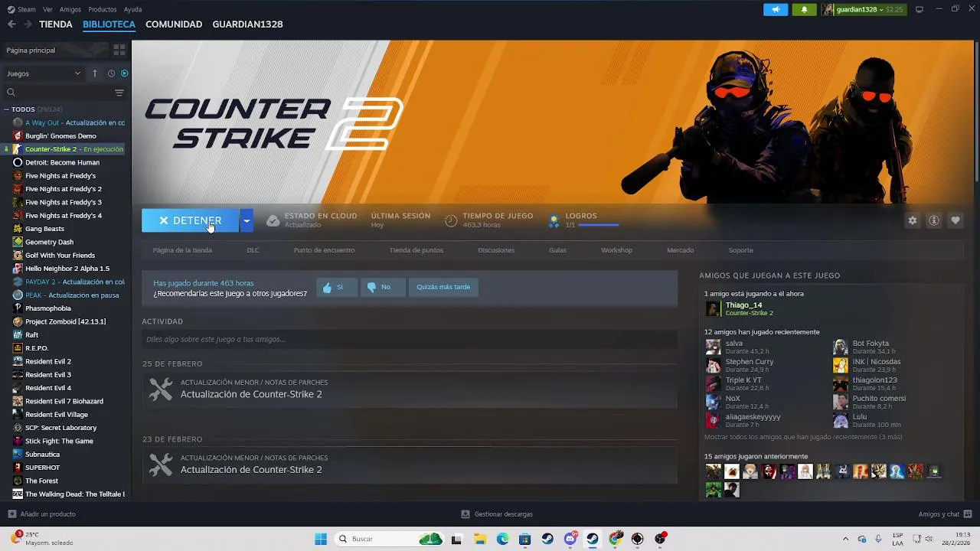Click the Counter-Strike 2 game icon in sidebar

tap(18, 149)
